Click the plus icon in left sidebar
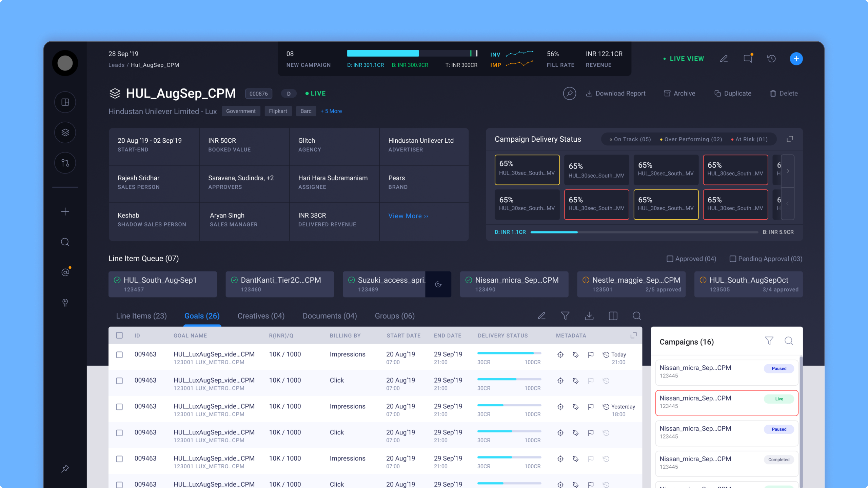Image resolution: width=868 pixels, height=488 pixels. (x=65, y=212)
